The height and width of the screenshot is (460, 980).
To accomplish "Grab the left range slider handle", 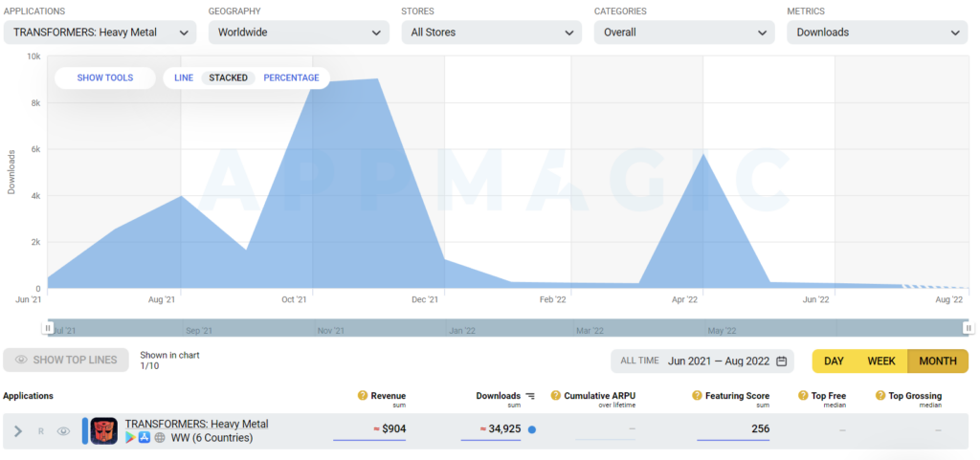I will (x=48, y=328).
